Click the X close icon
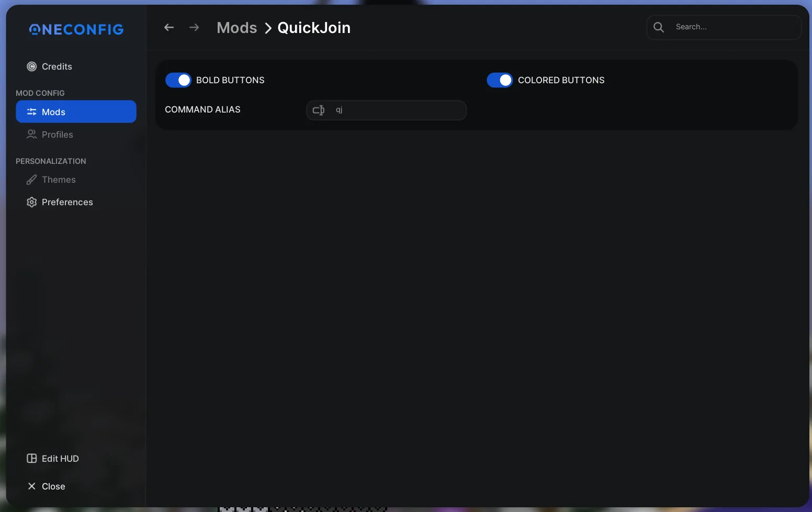 pos(31,486)
